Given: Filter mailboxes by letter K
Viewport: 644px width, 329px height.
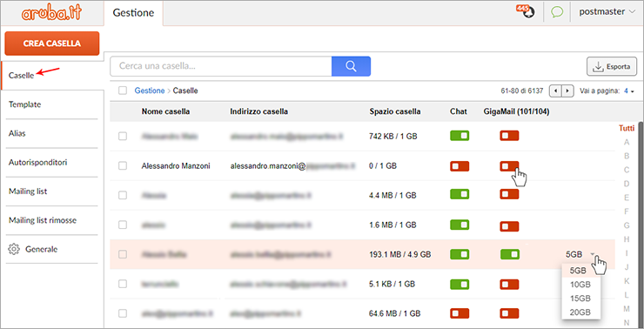Looking at the screenshot, I should (x=627, y=281).
